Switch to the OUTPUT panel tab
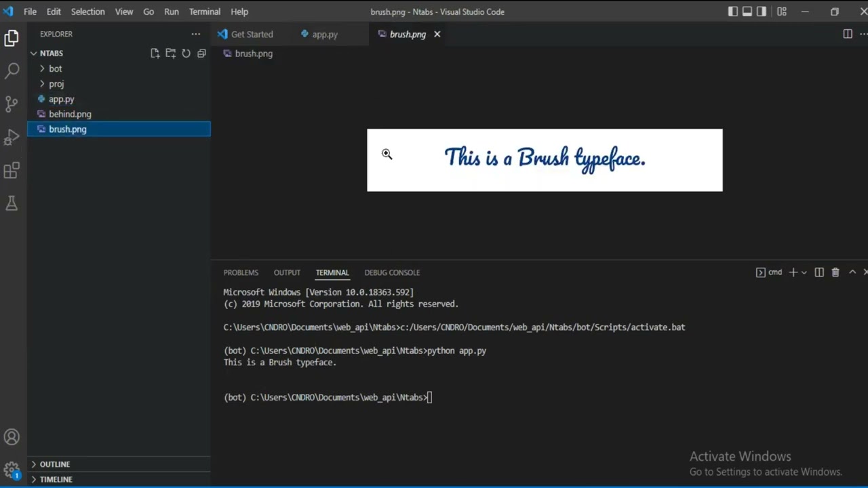 click(287, 272)
